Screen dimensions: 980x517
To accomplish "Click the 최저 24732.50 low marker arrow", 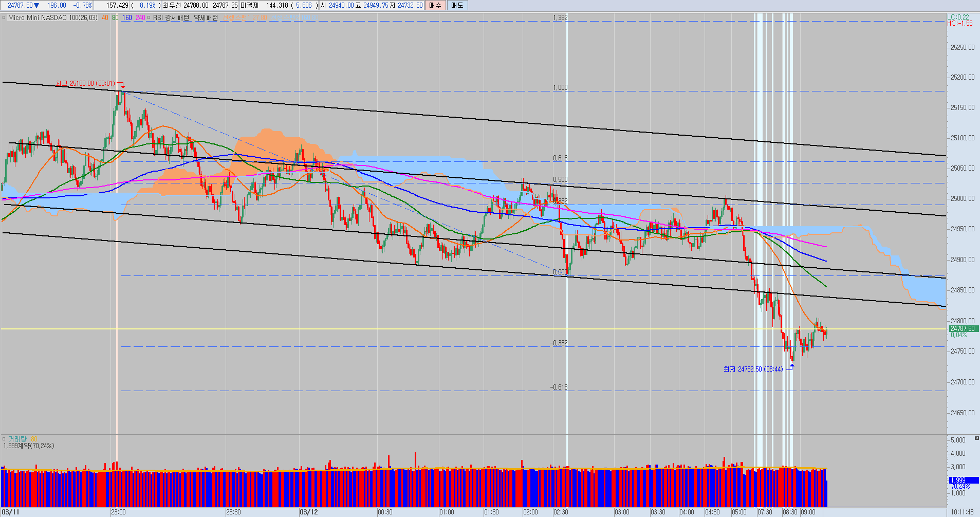I will click(x=792, y=366).
